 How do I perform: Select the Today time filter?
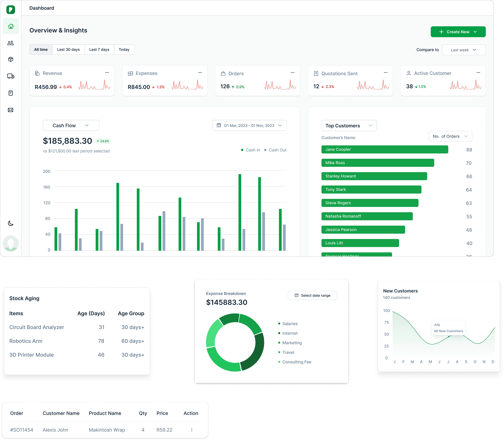tap(124, 49)
